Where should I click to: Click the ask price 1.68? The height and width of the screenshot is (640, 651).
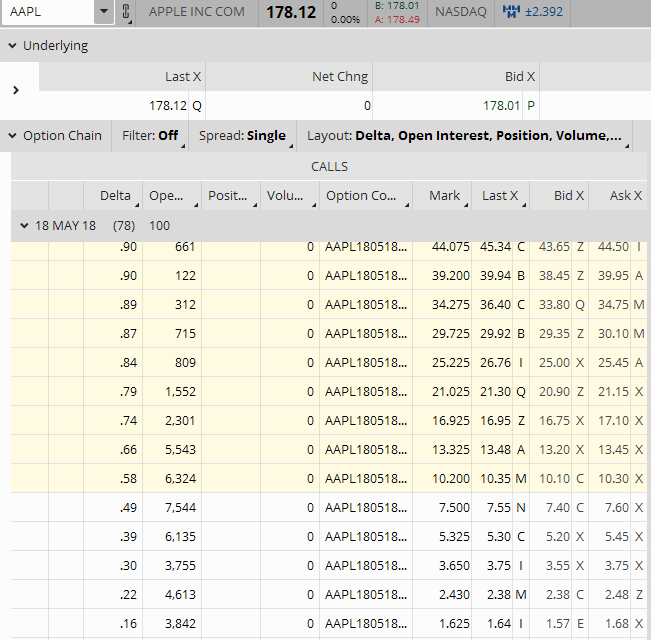(x=617, y=624)
